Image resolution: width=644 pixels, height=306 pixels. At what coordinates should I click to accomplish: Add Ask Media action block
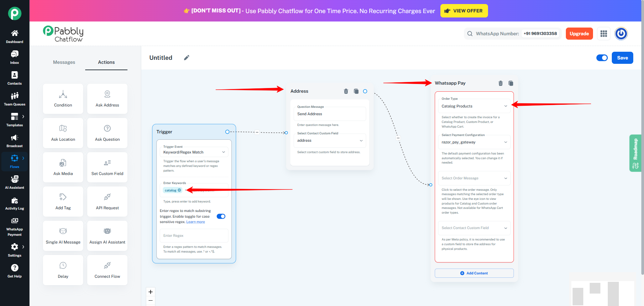pos(63,167)
